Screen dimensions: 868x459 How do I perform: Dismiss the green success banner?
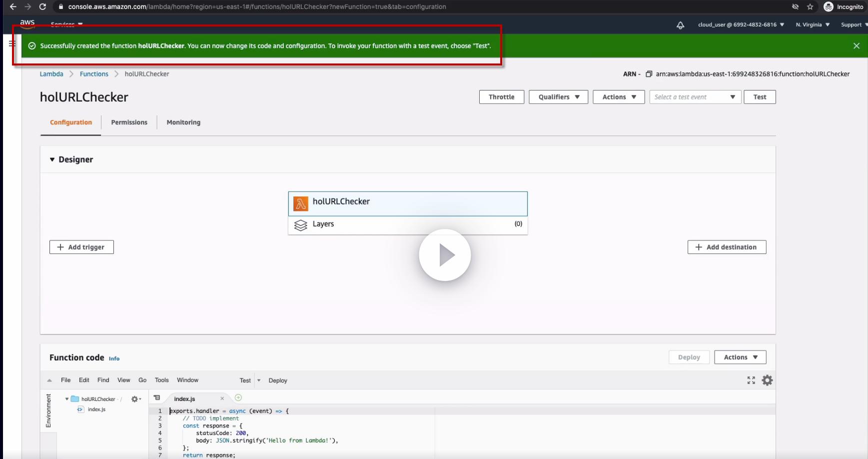(857, 45)
